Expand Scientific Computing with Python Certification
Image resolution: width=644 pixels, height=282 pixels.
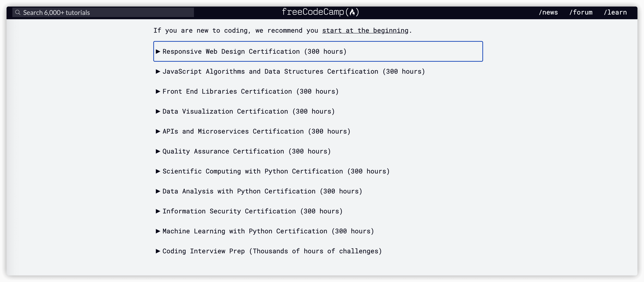coord(276,171)
